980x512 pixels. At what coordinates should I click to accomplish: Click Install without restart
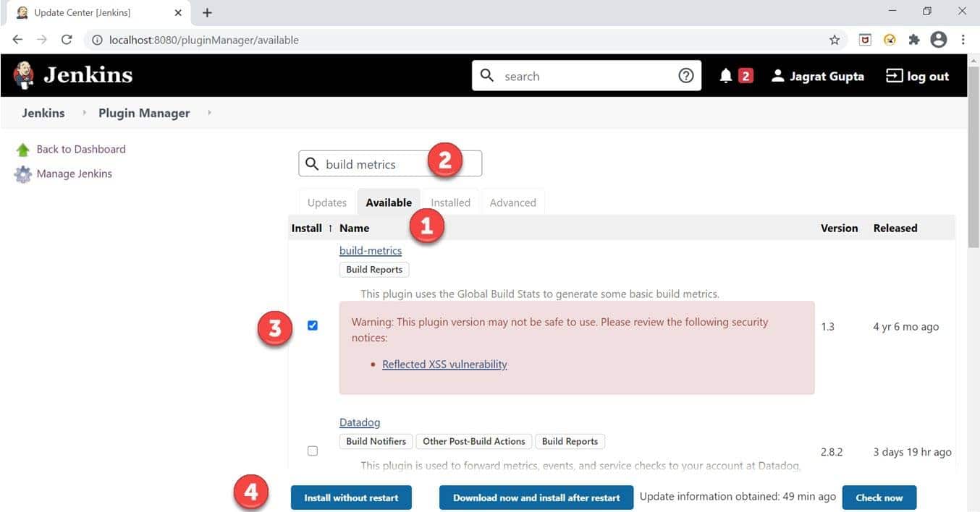point(351,498)
